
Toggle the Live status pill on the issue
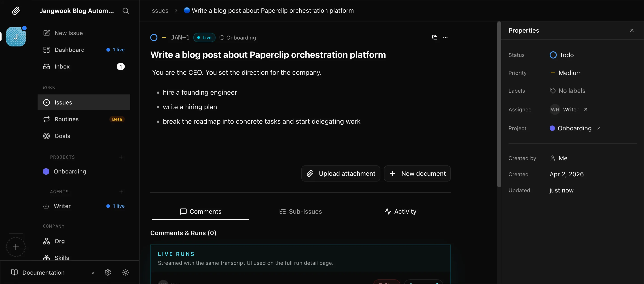tap(204, 38)
